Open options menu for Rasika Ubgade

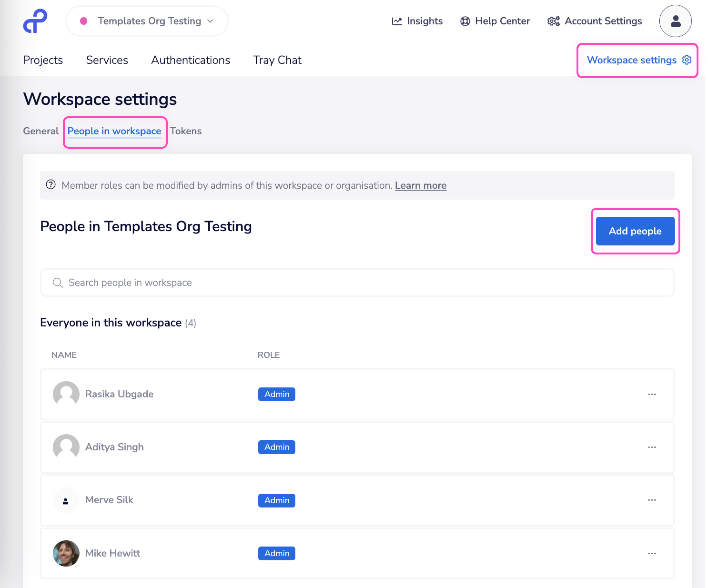(x=652, y=394)
